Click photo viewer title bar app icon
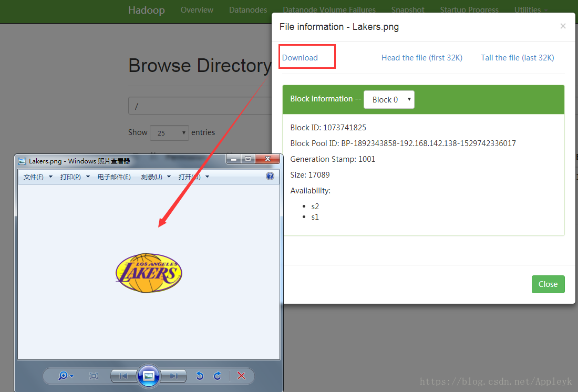The height and width of the screenshot is (392, 578). pos(22,161)
